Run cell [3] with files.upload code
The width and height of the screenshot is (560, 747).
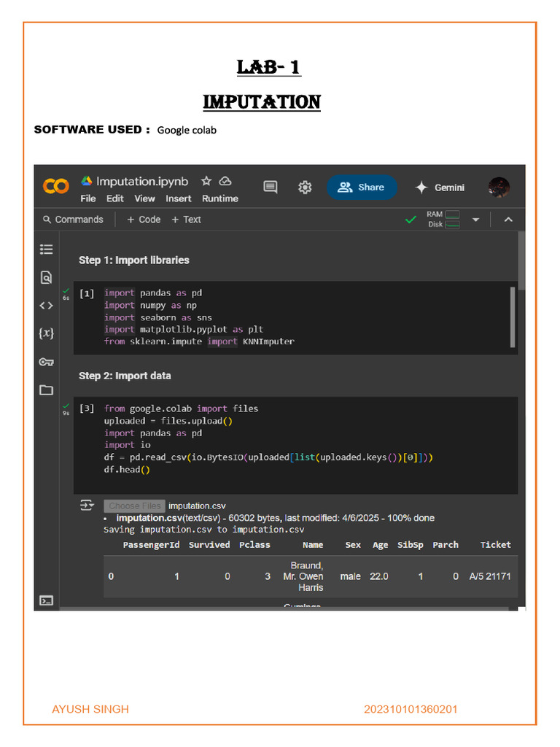pyautogui.click(x=87, y=409)
